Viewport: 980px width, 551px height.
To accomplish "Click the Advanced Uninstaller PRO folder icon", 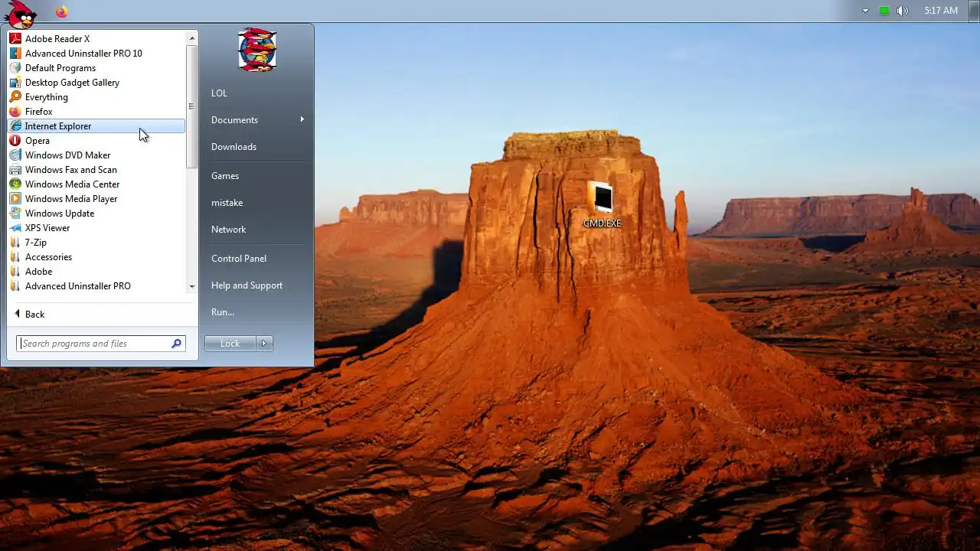I will click(x=15, y=285).
